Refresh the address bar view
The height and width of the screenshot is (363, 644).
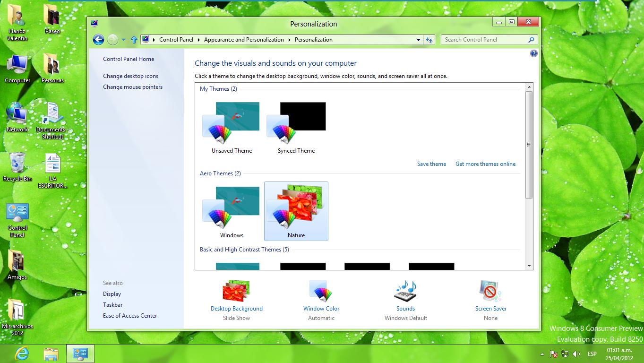tap(429, 40)
